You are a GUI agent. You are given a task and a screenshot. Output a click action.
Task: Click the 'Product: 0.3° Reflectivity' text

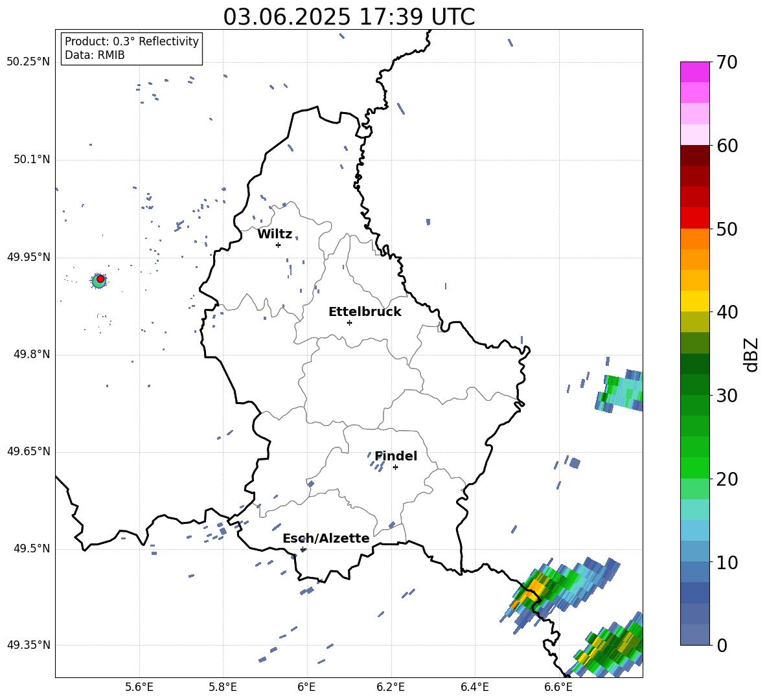click(132, 41)
